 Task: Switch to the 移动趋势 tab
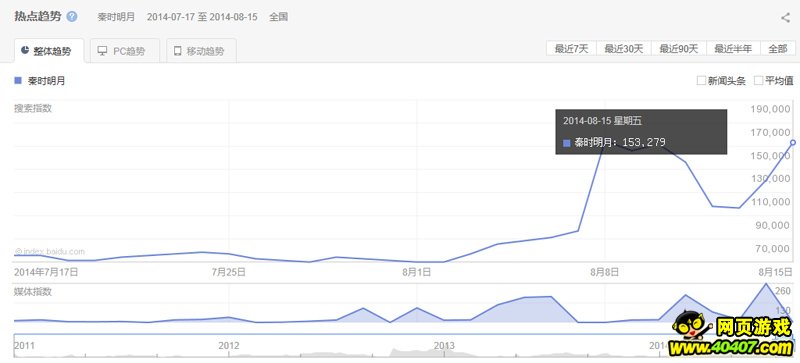coord(201,51)
